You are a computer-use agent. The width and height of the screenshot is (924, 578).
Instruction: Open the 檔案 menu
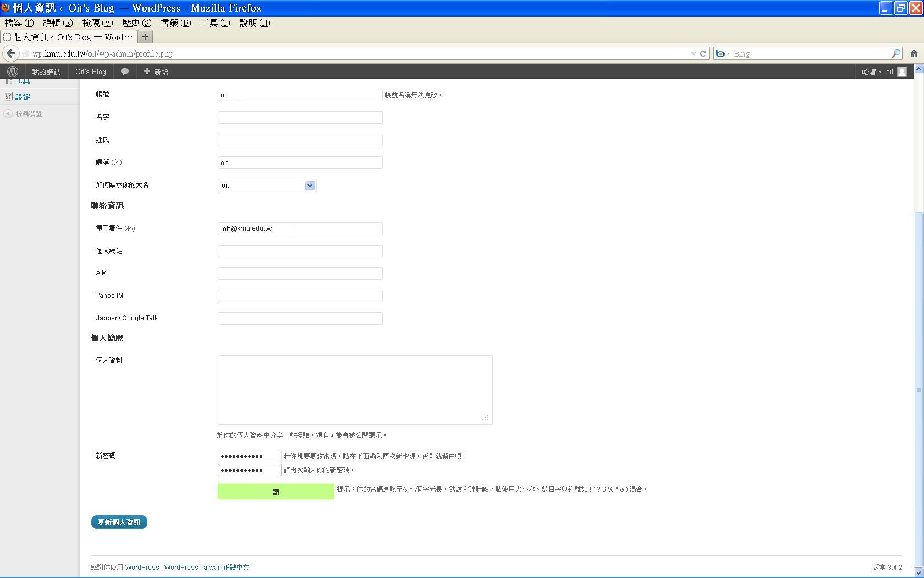(19, 23)
